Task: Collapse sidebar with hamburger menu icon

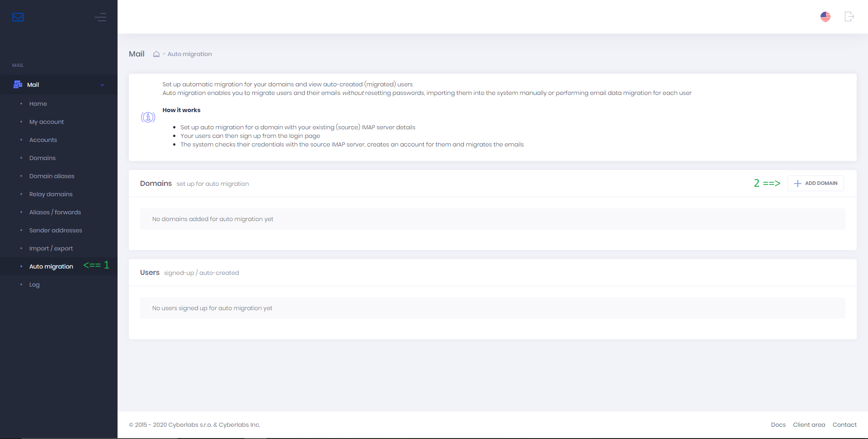Action: 100,17
